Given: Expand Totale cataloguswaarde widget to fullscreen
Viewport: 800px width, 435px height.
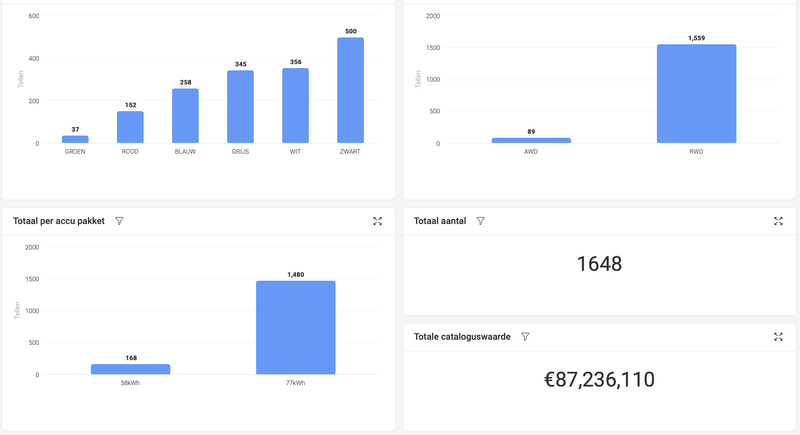Looking at the screenshot, I should (x=778, y=337).
